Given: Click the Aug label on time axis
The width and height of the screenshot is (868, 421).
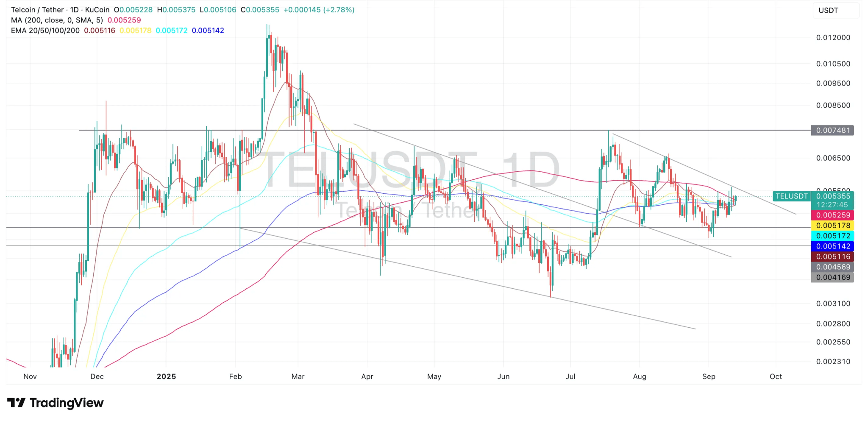Looking at the screenshot, I should (x=640, y=376).
